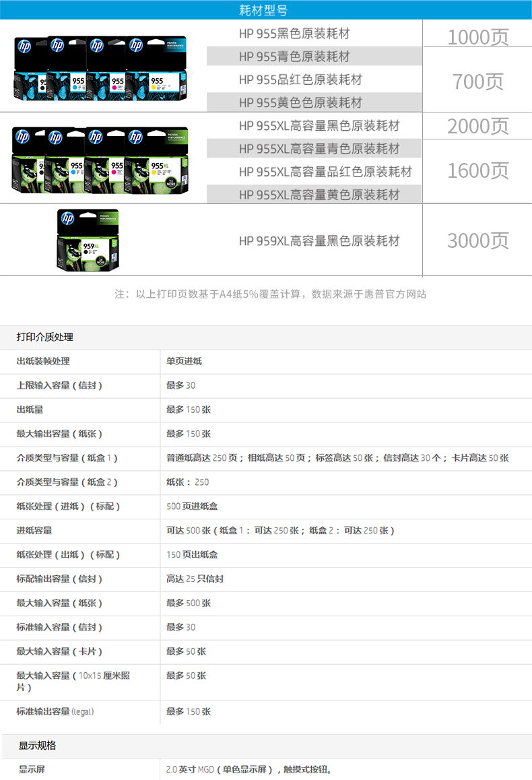Select text HP 955青色原装耗材
Viewport: 532px width, 780px height.
(x=294, y=57)
